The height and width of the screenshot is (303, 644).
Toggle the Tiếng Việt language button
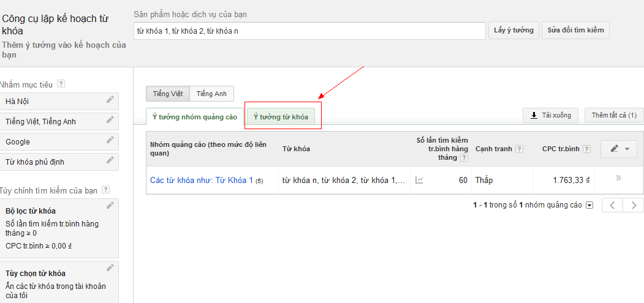[168, 94]
